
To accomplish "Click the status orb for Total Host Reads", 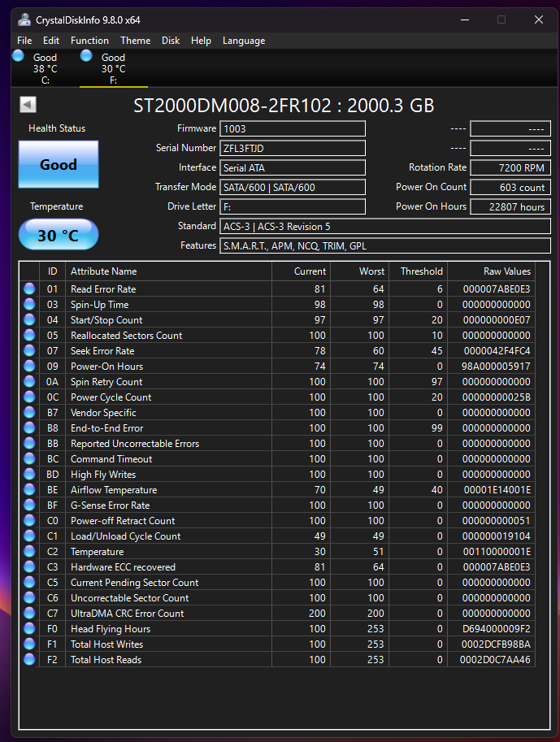I will click(x=30, y=659).
